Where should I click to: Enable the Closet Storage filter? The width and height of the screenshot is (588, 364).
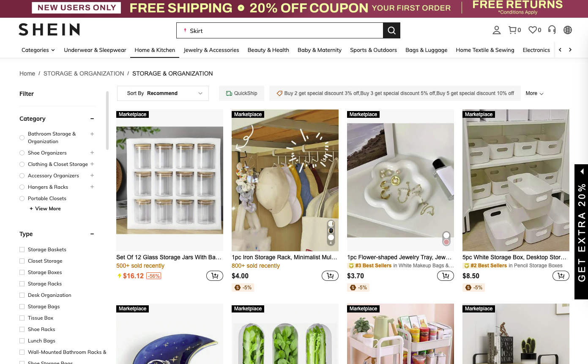[x=22, y=261]
